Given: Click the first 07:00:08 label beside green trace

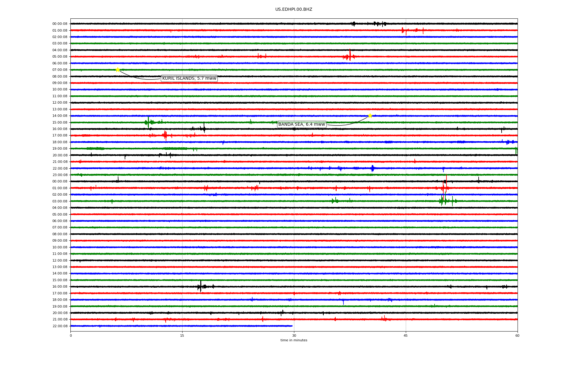Looking at the screenshot, I should [x=60, y=70].
